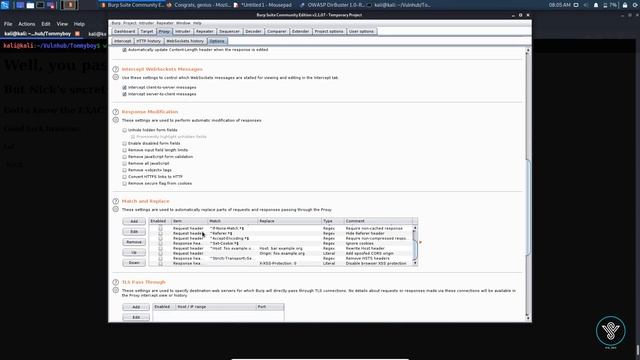Open the View menu in terminal window
The height and width of the screenshot is (360, 640).
pos(62,24)
